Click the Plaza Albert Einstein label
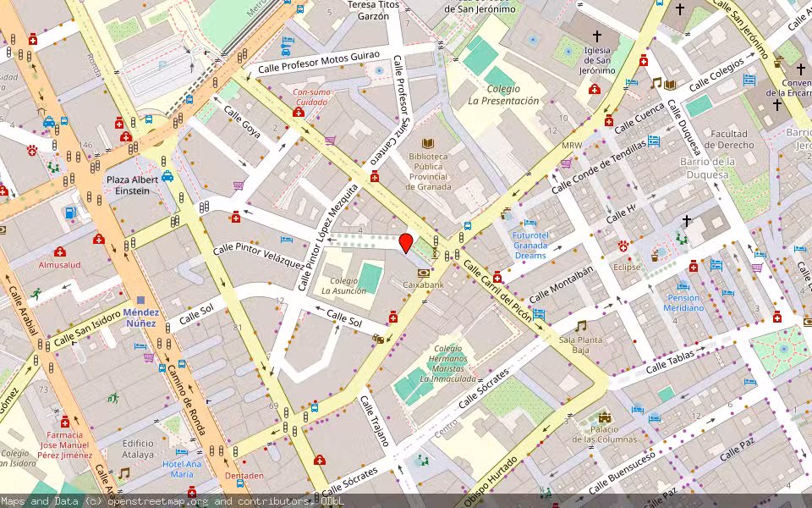The image size is (812, 508). click(132, 185)
